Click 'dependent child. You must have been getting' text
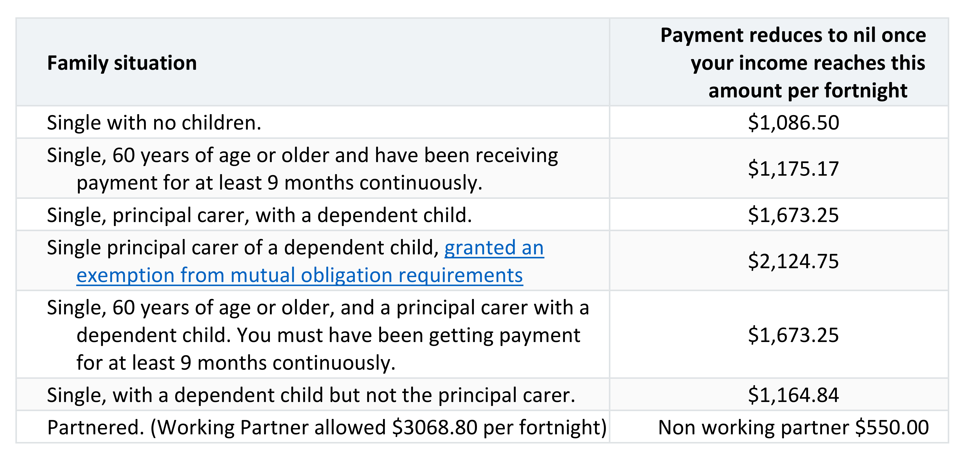The image size is (980, 460). click(x=328, y=336)
